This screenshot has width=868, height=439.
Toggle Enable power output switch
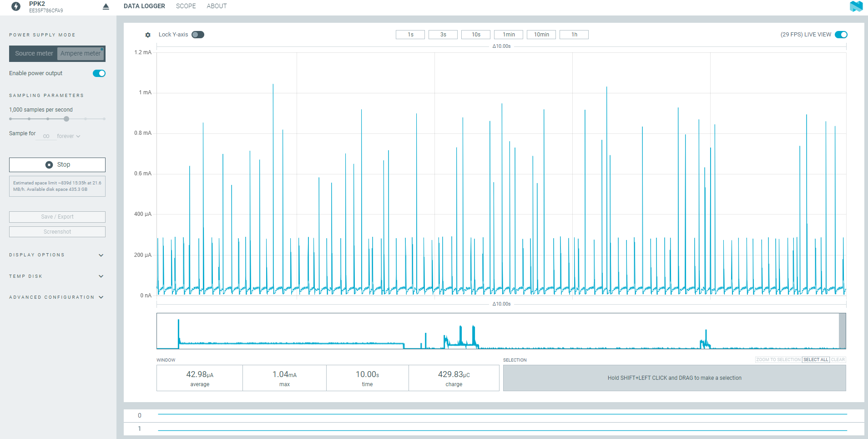pos(99,73)
